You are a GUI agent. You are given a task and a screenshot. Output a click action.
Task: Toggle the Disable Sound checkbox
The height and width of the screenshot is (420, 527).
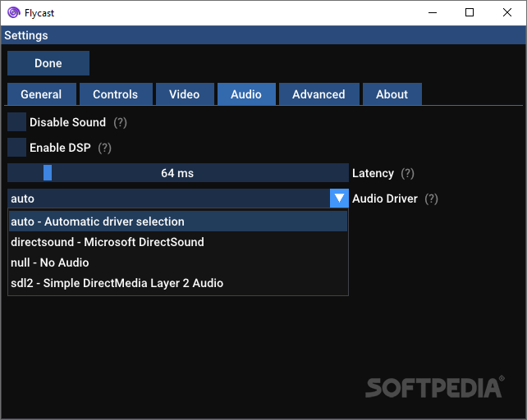(x=16, y=122)
